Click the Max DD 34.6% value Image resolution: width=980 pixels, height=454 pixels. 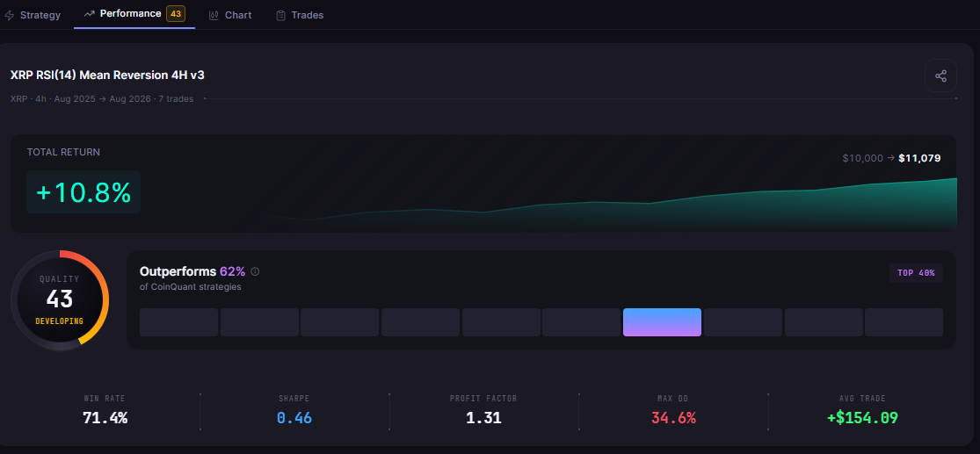(x=674, y=418)
